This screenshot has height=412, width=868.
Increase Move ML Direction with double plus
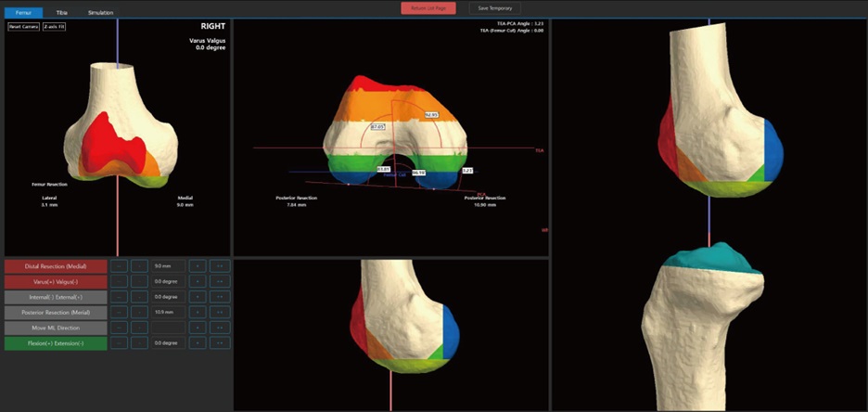pyautogui.click(x=220, y=328)
